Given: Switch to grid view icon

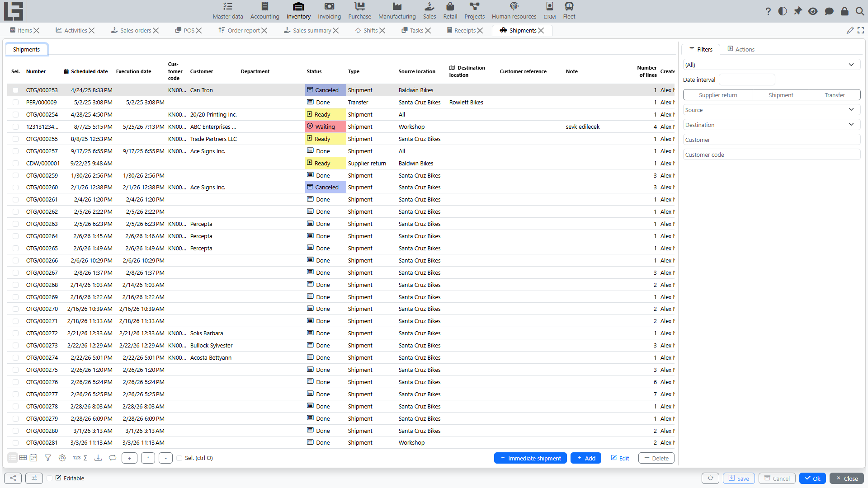Looking at the screenshot, I should click(x=23, y=458).
